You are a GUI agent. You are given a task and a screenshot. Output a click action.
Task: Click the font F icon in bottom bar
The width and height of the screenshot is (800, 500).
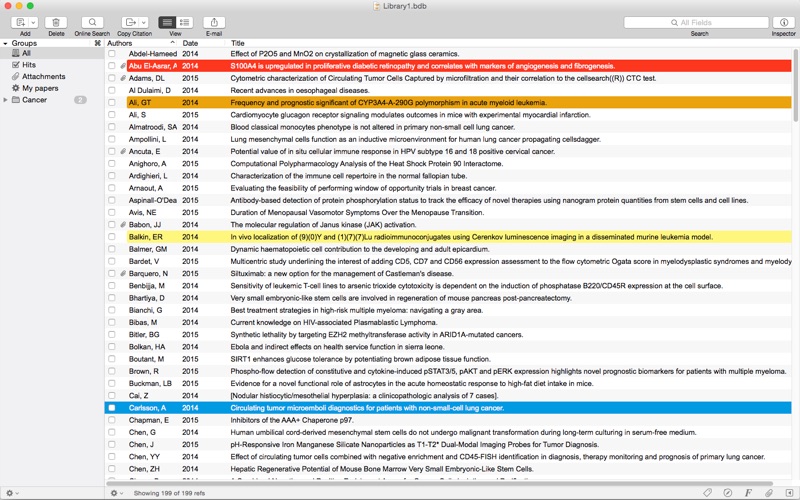coord(748,493)
